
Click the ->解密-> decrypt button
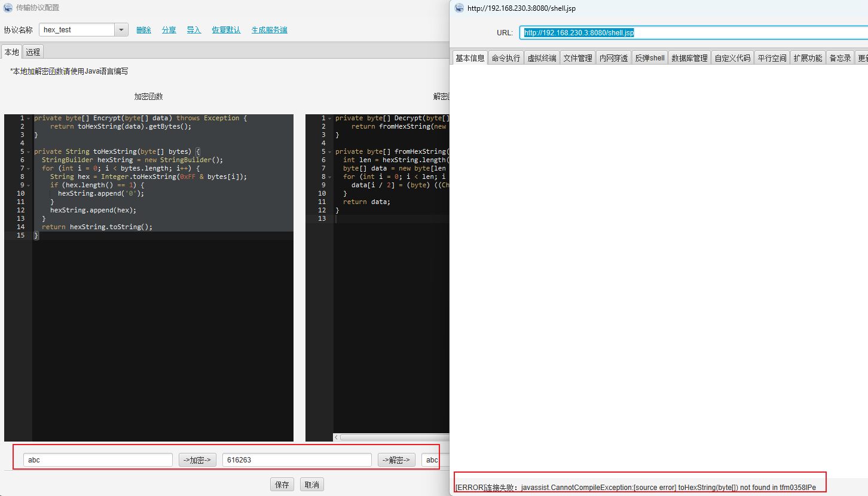click(x=396, y=460)
